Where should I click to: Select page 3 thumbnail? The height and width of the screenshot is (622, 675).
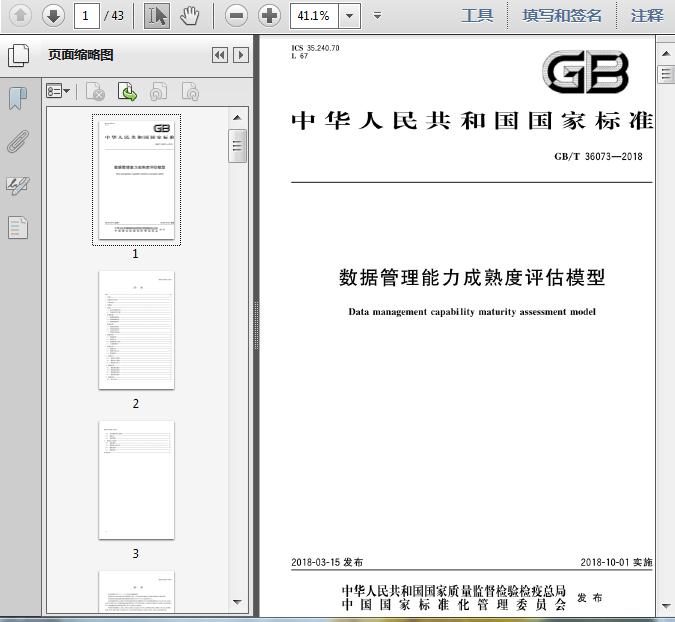pos(136,480)
